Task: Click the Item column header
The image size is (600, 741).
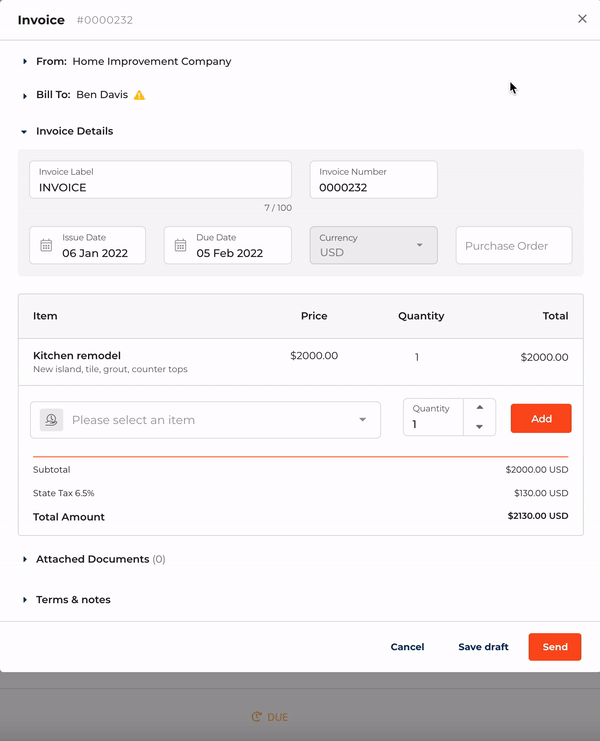Action: coord(45,316)
